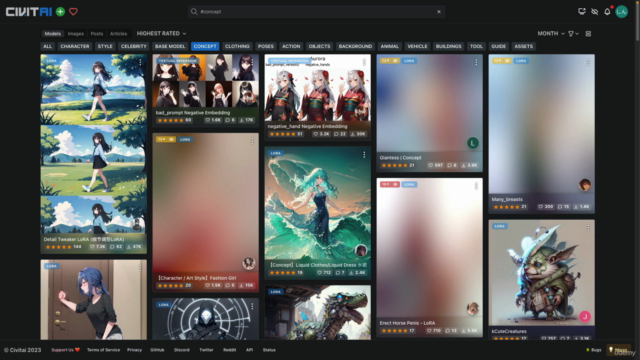Image resolution: width=640 pixels, height=360 pixels.
Task: Click the red heart support icon
Action: [73, 12]
